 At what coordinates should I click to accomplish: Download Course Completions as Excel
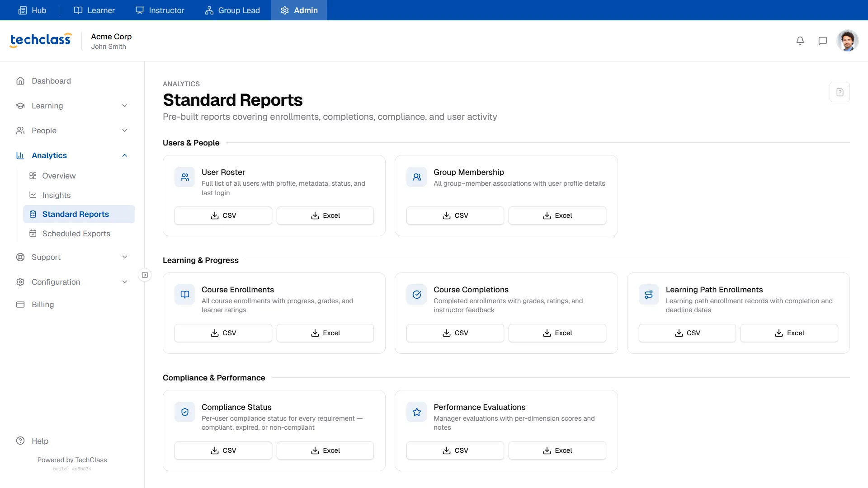pyautogui.click(x=557, y=333)
